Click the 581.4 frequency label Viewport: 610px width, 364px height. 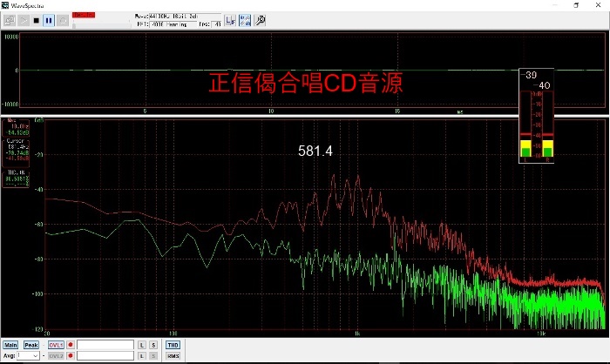tap(315, 151)
